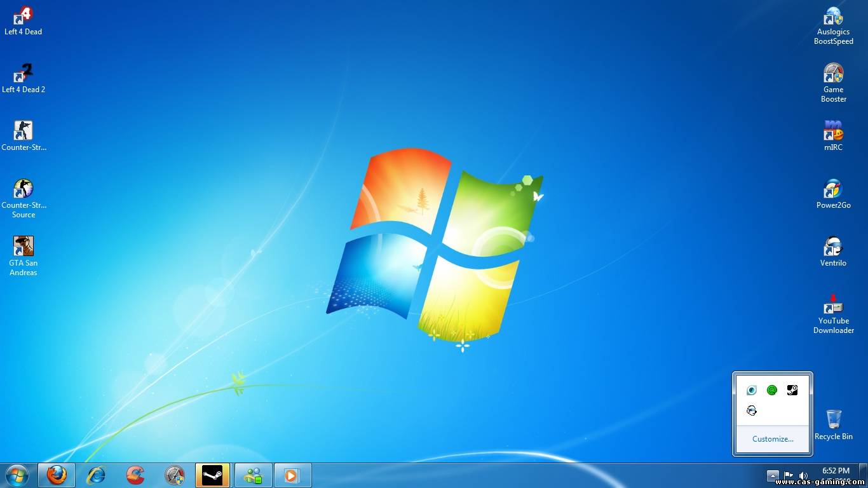Open CCleaner from the taskbar
This screenshot has height=488, width=868.
[135, 475]
